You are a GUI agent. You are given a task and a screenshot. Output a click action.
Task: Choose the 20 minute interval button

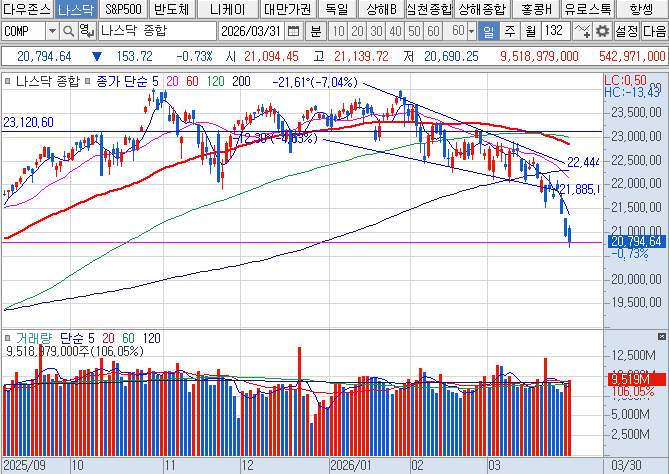pos(358,31)
